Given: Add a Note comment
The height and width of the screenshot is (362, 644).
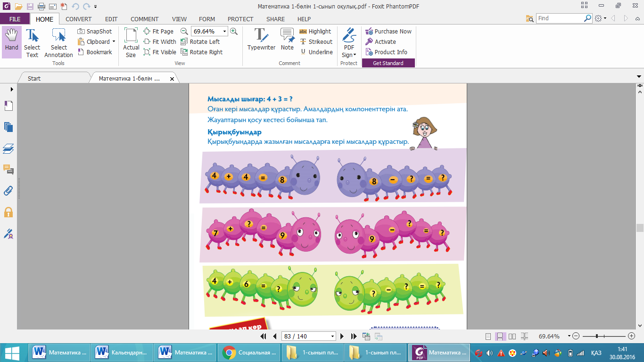Looking at the screenshot, I should coord(287,40).
